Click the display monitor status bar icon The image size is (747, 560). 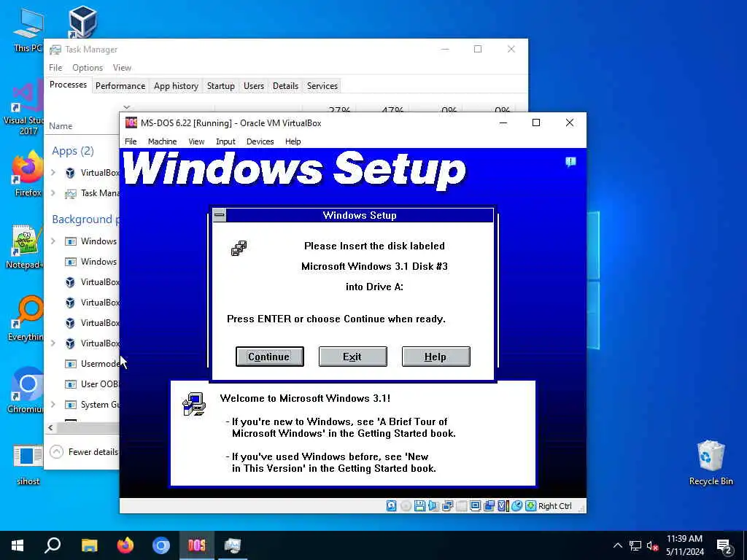pyautogui.click(x=475, y=506)
